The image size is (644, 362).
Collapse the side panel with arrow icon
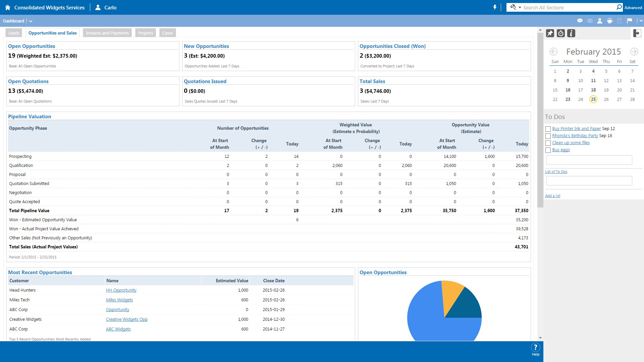point(637,33)
